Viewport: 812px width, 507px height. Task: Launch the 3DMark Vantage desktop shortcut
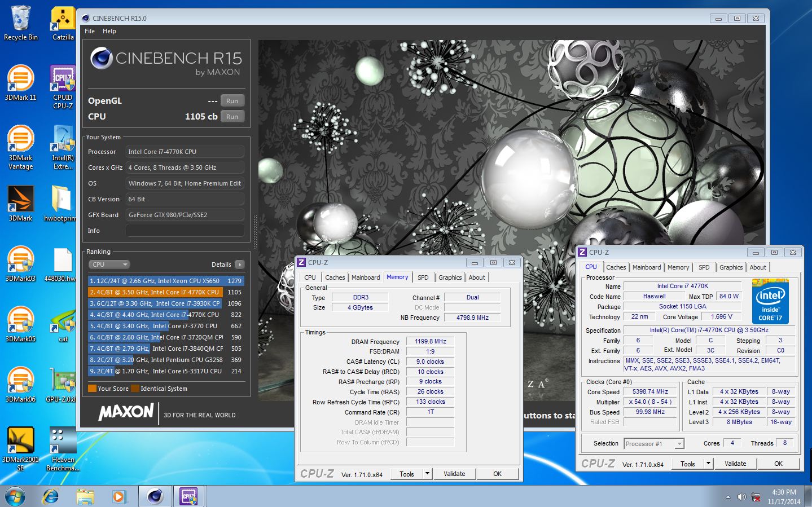20,147
